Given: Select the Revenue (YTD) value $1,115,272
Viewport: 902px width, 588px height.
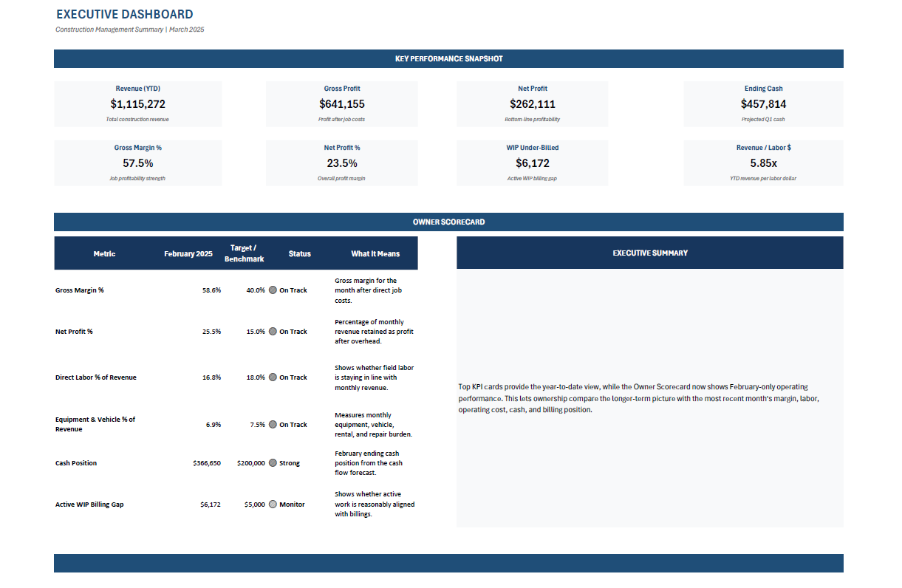Looking at the screenshot, I should point(138,104).
